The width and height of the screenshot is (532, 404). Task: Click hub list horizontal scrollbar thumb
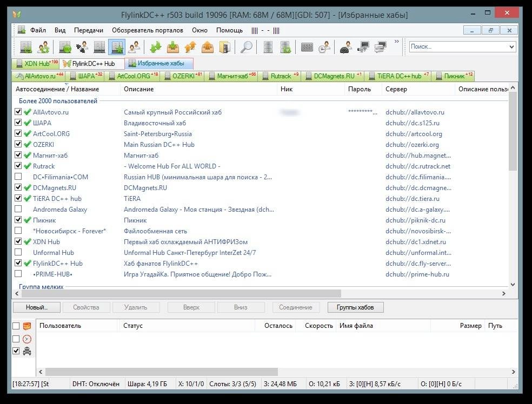(x=182, y=293)
